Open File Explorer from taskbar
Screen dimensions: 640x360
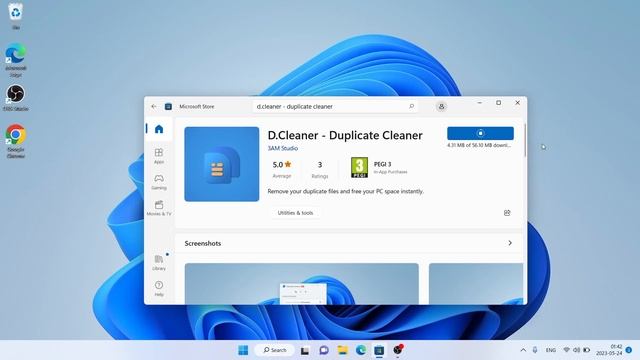pyautogui.click(x=342, y=350)
